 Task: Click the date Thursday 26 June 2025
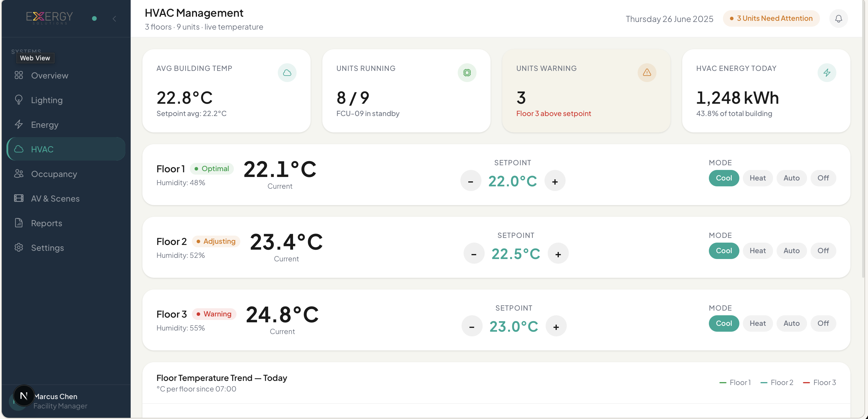pyautogui.click(x=670, y=19)
